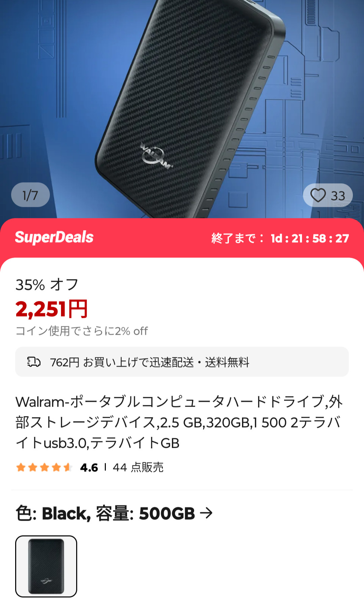Open the Walram product title
Screen dimensions: 364x600
click(179, 422)
